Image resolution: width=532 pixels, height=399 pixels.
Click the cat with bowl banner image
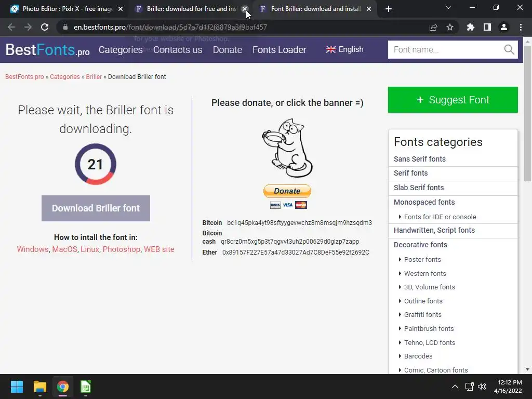pyautogui.click(x=287, y=148)
